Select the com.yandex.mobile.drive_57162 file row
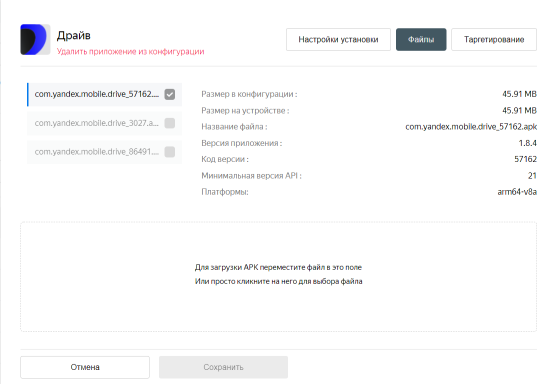 [104, 95]
